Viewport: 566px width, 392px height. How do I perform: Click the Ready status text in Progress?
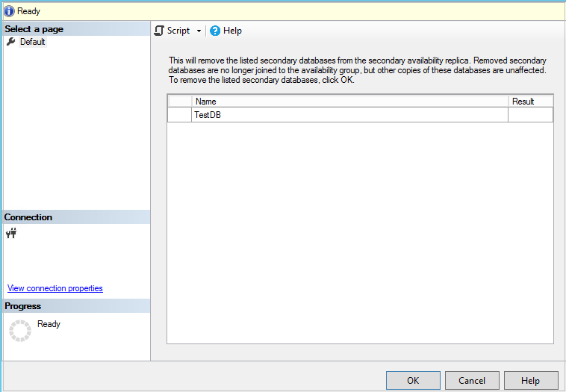[x=49, y=324]
